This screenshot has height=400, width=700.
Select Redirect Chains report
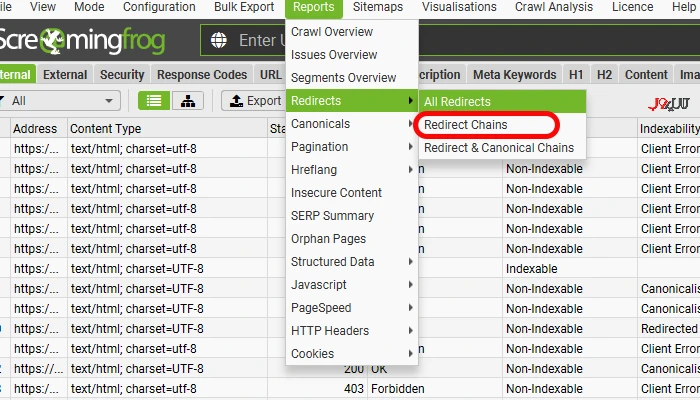(466, 125)
